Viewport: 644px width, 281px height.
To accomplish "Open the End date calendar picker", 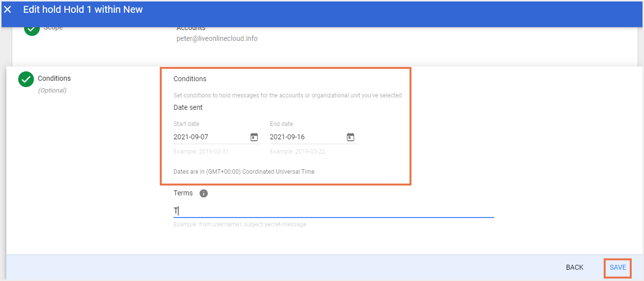I will click(x=351, y=137).
